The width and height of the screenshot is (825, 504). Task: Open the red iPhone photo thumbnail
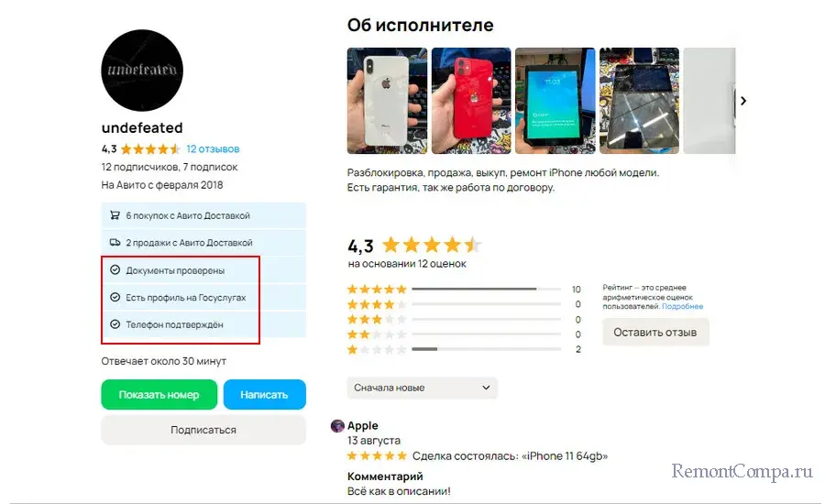471,101
